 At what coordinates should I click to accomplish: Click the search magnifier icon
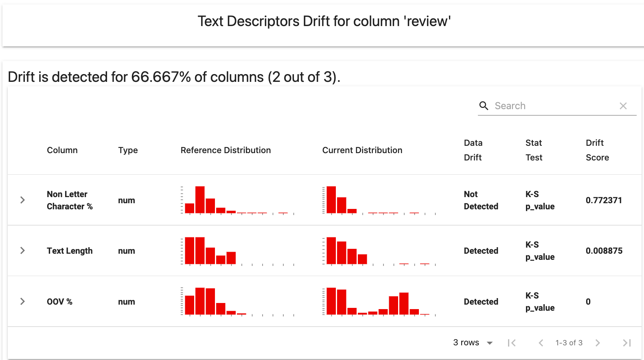tap(484, 105)
